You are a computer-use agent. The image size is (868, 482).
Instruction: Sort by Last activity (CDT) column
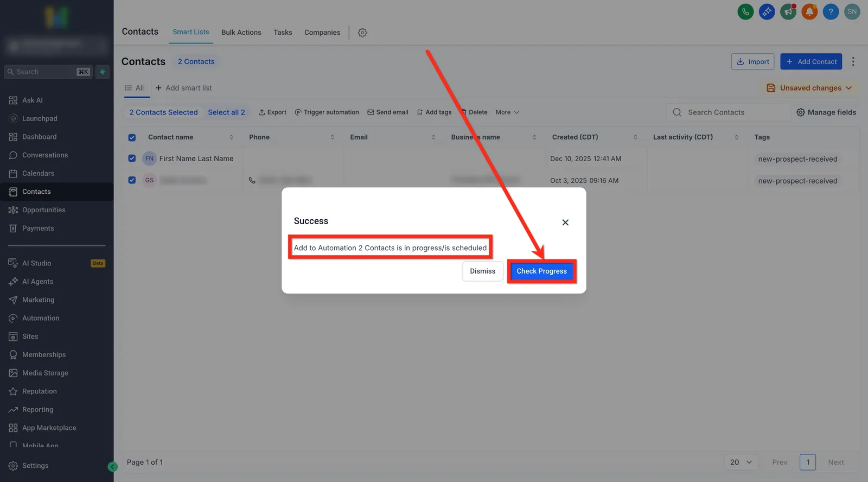736,137
